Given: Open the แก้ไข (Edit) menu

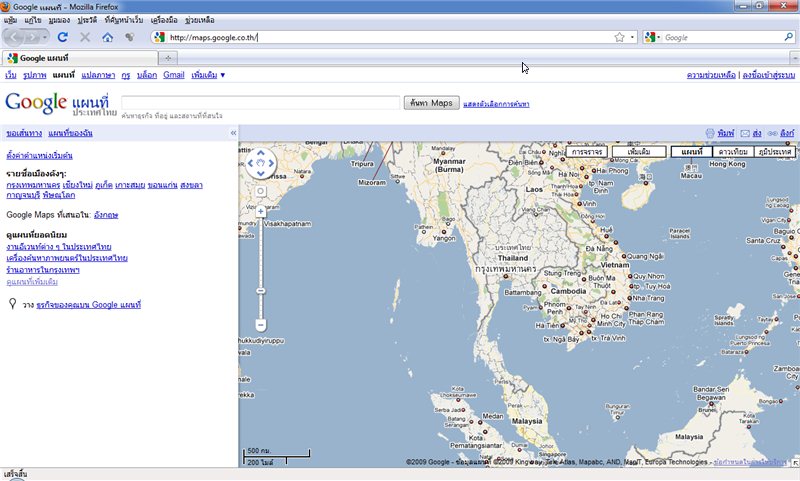Looking at the screenshot, I should click(33, 20).
